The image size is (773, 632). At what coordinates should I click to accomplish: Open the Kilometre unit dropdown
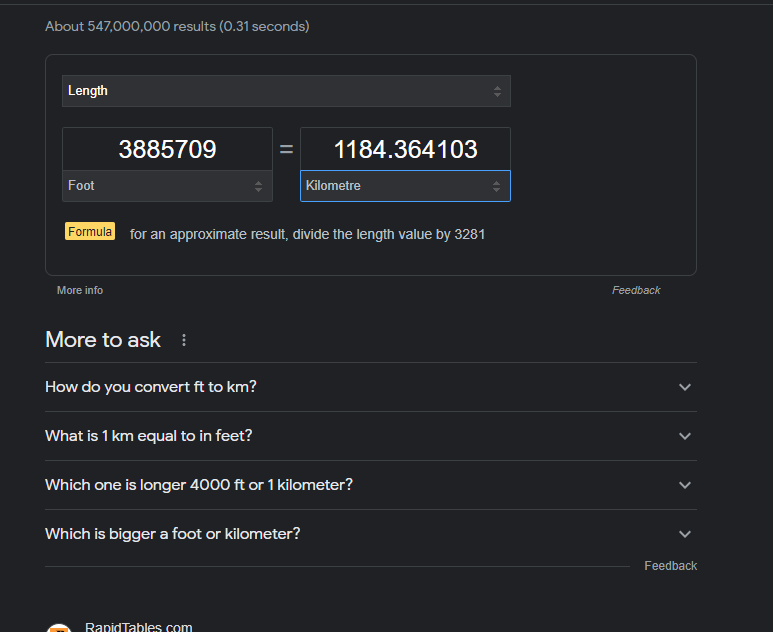pyautogui.click(x=405, y=186)
